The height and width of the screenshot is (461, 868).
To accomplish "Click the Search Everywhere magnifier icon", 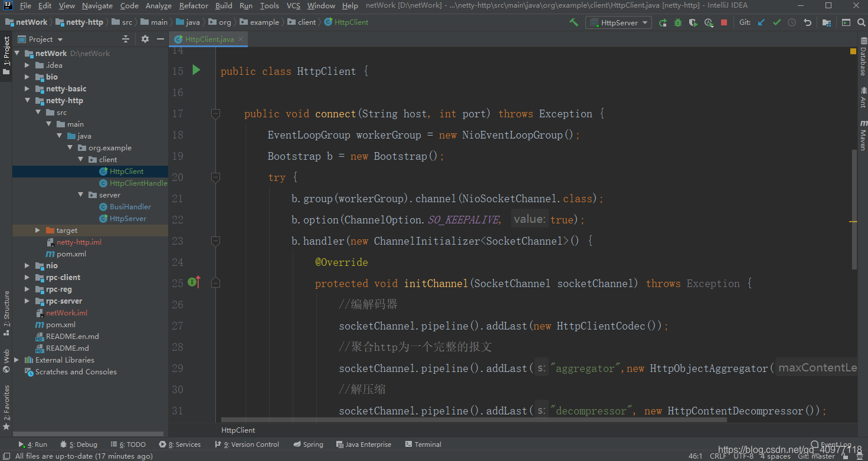I will coord(861,22).
